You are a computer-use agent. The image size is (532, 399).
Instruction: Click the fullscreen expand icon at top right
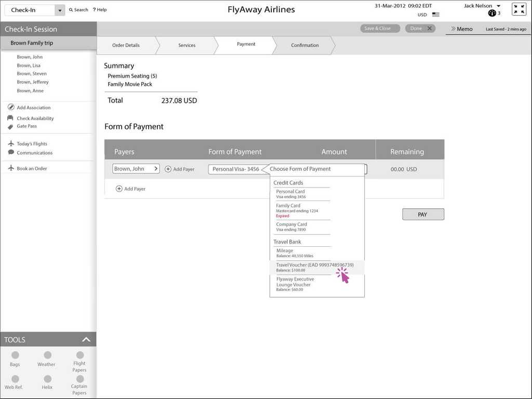coord(519,9)
